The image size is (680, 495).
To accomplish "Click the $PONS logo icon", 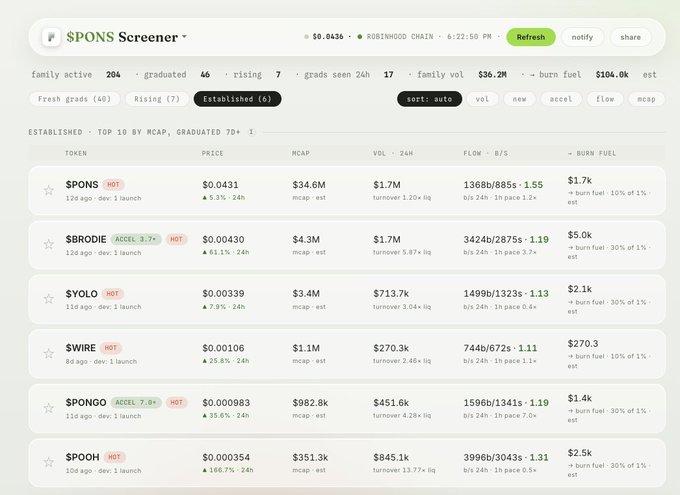I will click(51, 37).
